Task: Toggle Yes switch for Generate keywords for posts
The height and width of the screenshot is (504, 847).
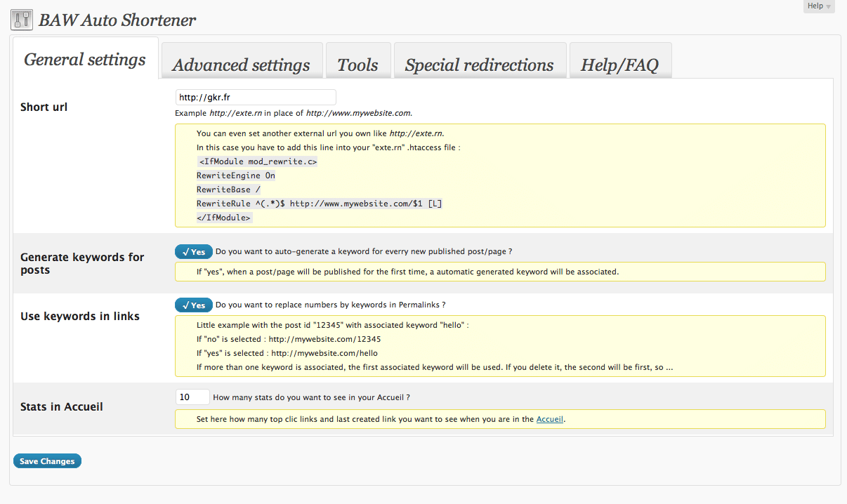Action: pyautogui.click(x=194, y=252)
